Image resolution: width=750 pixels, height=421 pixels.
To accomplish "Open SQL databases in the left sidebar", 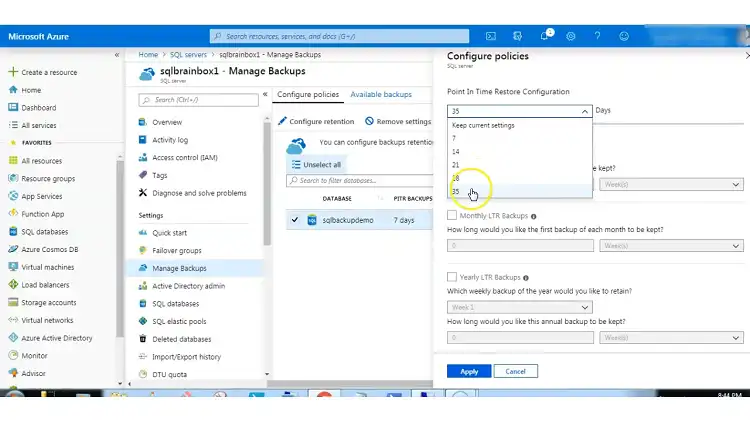I will click(44, 232).
